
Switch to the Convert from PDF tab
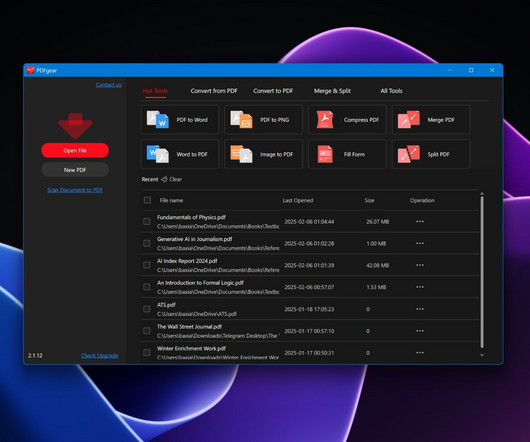point(214,91)
